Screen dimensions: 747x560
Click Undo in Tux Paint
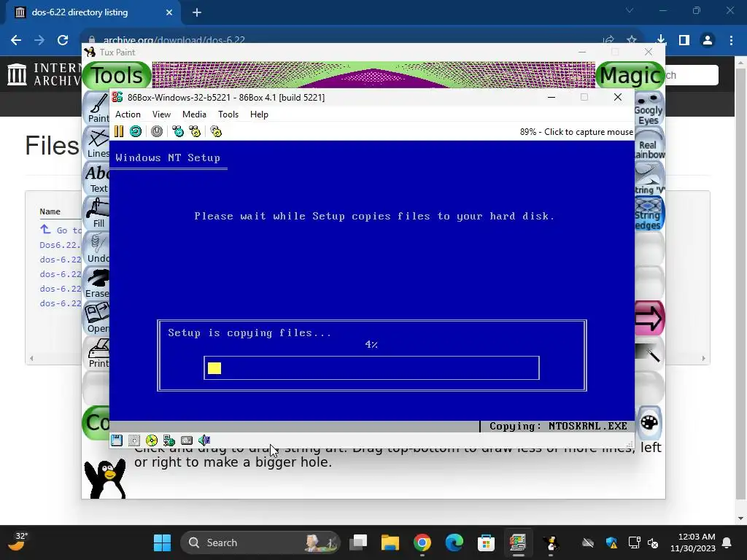(x=98, y=248)
